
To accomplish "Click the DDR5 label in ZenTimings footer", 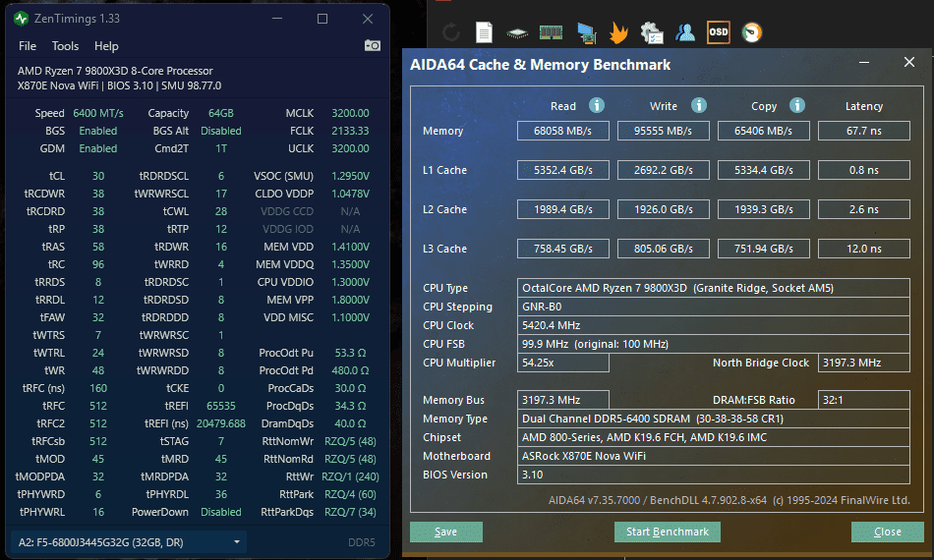I will (x=362, y=542).
